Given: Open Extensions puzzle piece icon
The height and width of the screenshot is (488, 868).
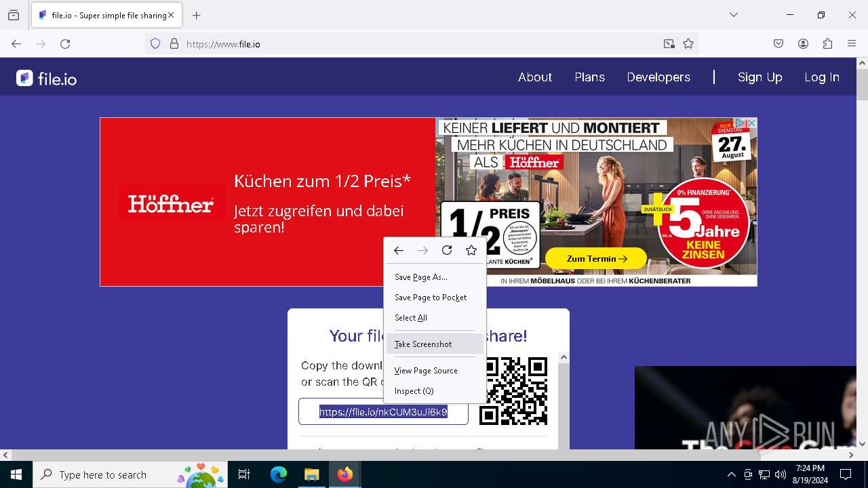Looking at the screenshot, I should pos(827,44).
